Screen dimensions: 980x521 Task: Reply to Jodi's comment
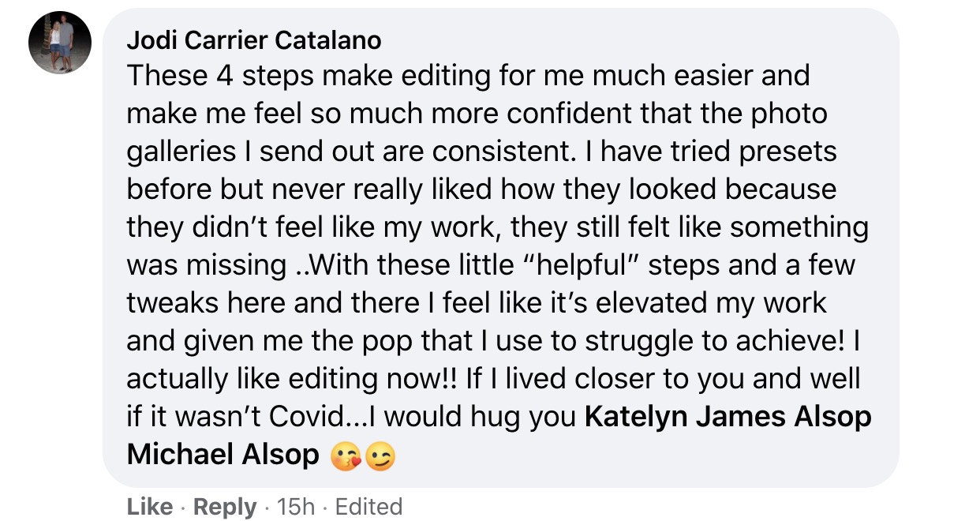[225, 507]
